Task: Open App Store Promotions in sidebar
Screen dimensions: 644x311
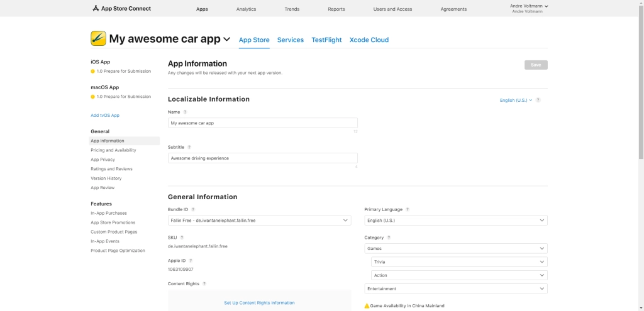Action: [113, 223]
